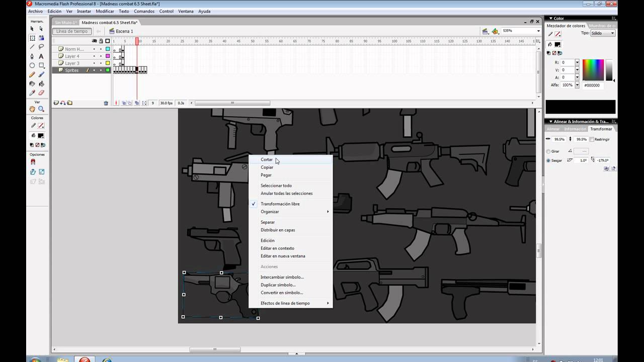Viewport: 644px width, 362px height.
Task: Open the stage zoom percentage dropdown
Action: click(x=538, y=31)
